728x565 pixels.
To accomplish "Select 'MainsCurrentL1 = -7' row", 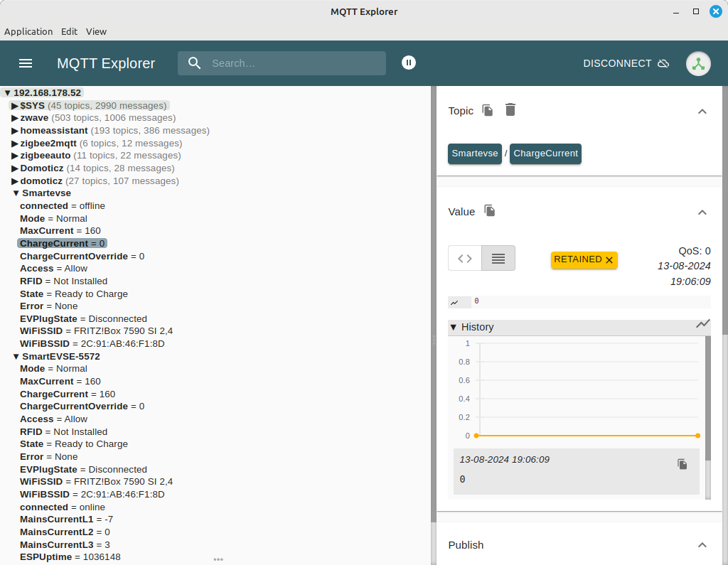I will tap(66, 520).
